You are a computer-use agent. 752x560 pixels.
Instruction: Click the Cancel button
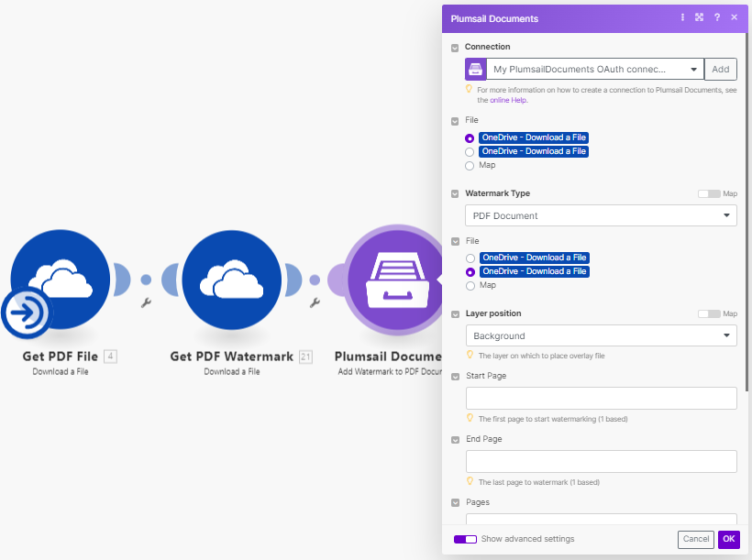696,540
